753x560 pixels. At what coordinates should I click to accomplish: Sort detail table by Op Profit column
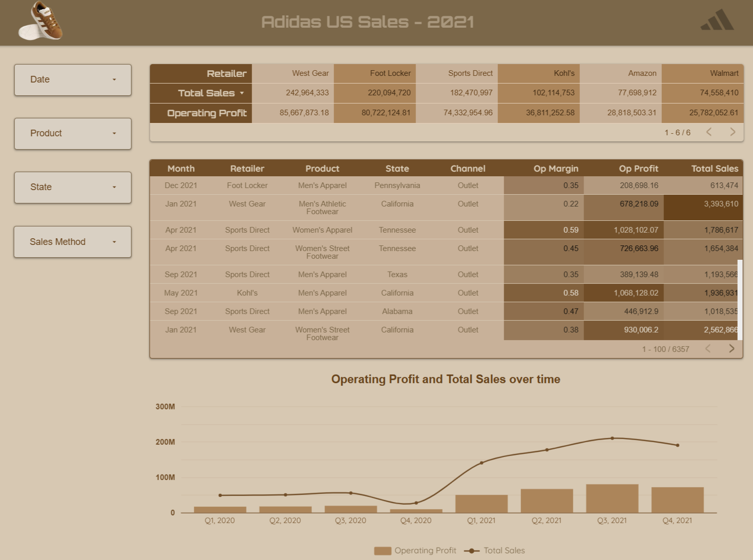point(638,169)
